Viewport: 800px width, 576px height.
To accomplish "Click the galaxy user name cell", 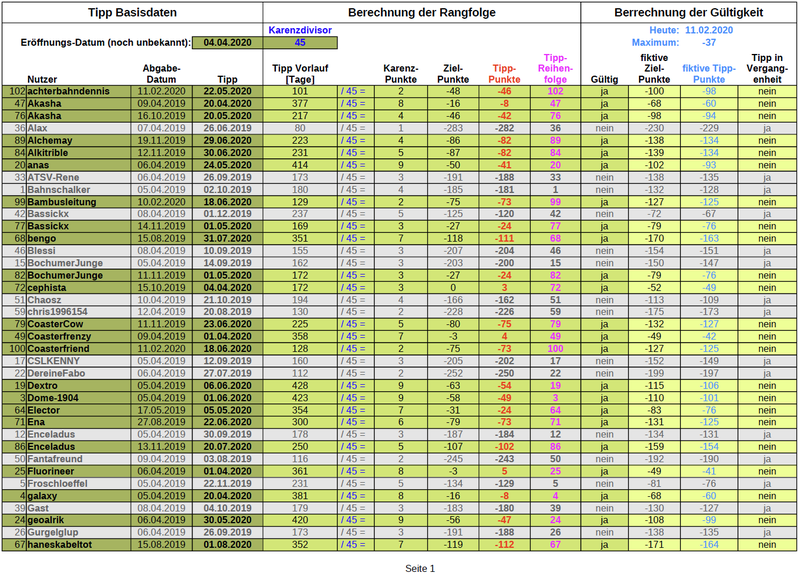I will pyautogui.click(x=79, y=495).
